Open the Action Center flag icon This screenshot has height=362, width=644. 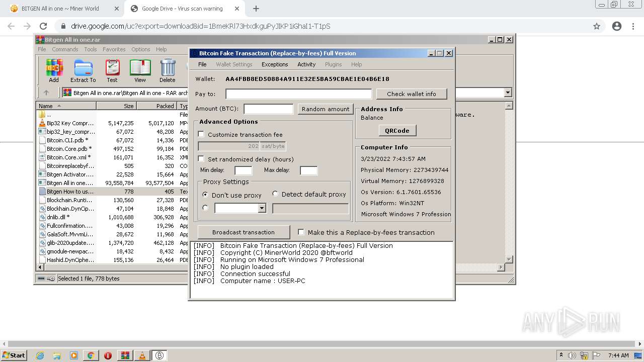tap(595, 355)
